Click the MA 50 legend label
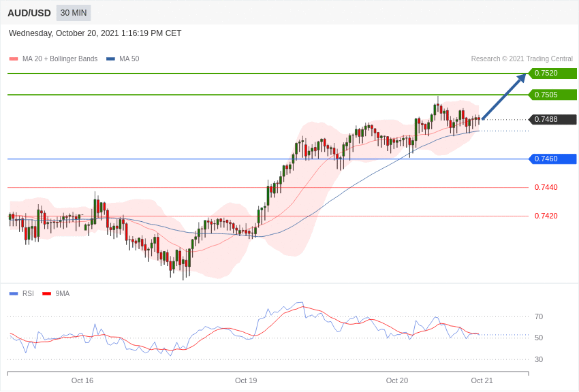This screenshot has width=579, height=392. (x=129, y=59)
